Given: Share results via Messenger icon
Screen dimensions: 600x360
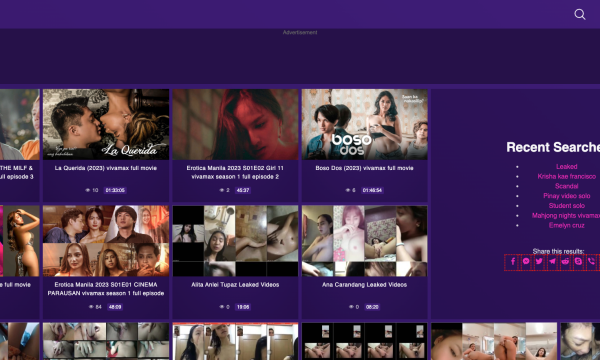Looking at the screenshot, I should 526,262.
